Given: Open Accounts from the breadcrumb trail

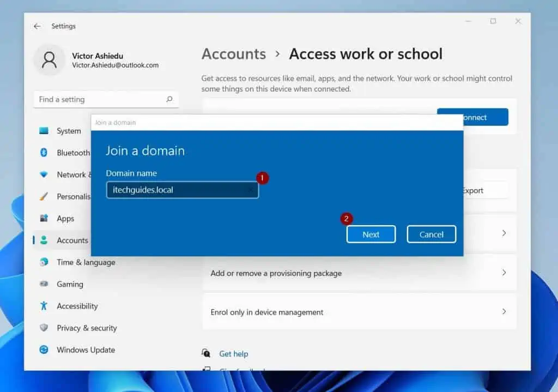Looking at the screenshot, I should coord(233,54).
